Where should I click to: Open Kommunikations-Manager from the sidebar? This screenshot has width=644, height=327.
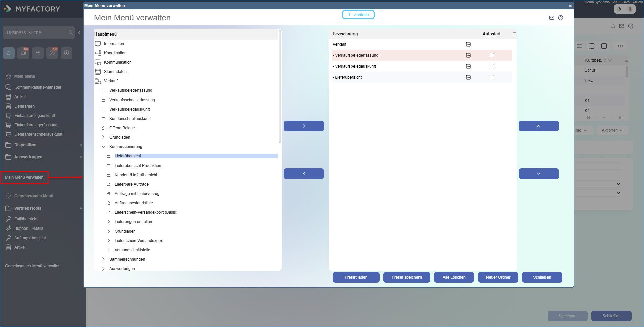(x=38, y=87)
